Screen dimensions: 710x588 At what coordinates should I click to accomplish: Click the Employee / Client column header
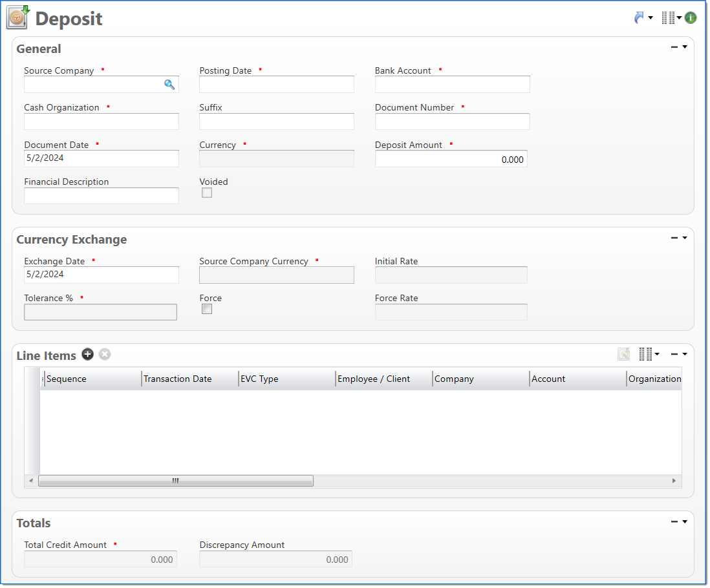[x=374, y=379]
